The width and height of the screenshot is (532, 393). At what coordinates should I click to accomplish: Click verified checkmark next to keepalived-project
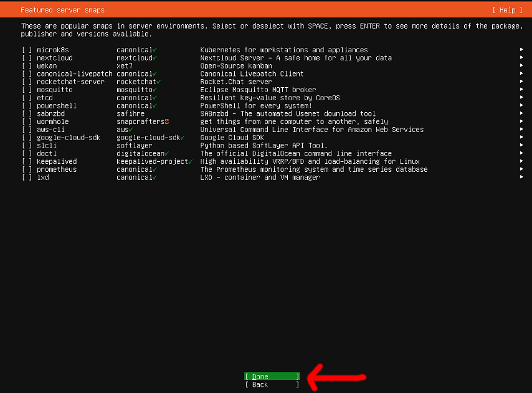191,161
